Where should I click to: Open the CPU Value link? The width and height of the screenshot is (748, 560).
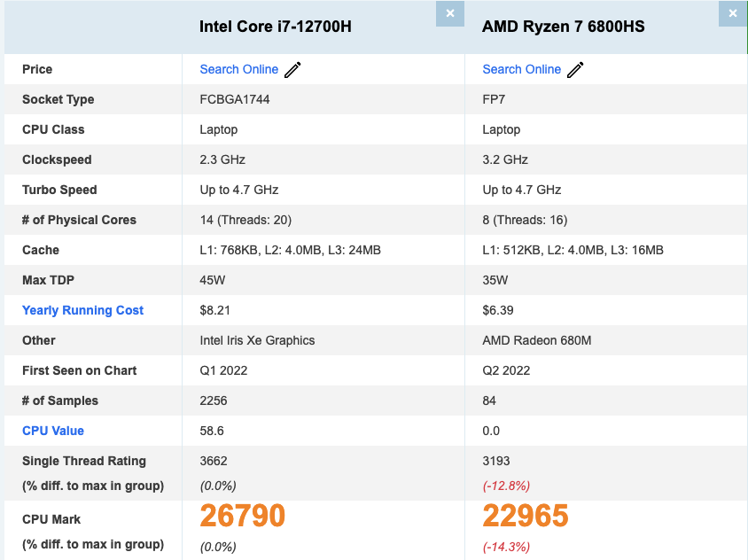tap(53, 431)
